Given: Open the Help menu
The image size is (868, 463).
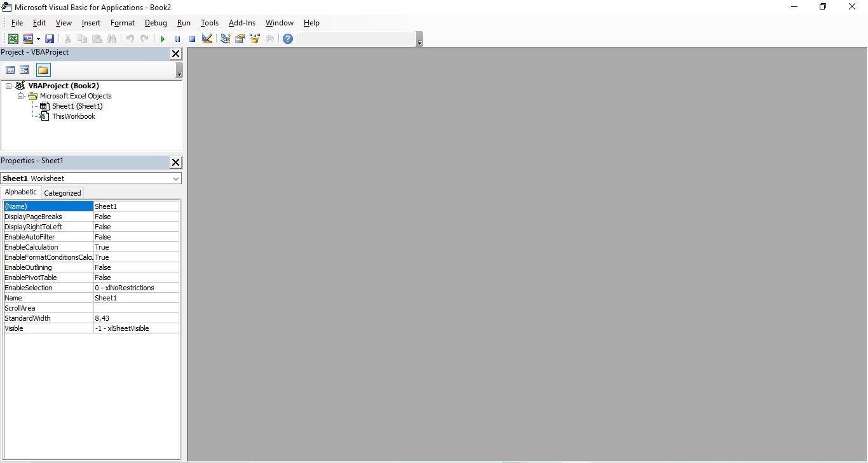Looking at the screenshot, I should point(311,23).
